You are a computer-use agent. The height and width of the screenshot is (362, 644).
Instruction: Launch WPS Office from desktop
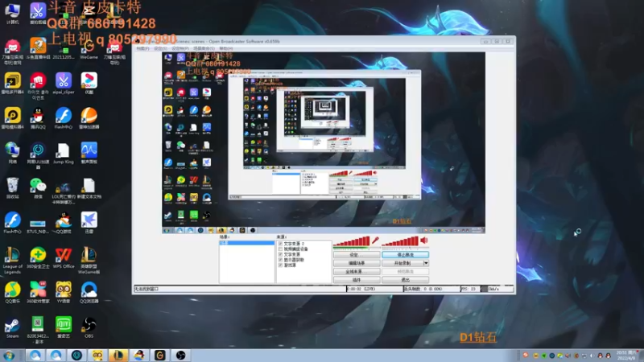click(64, 257)
